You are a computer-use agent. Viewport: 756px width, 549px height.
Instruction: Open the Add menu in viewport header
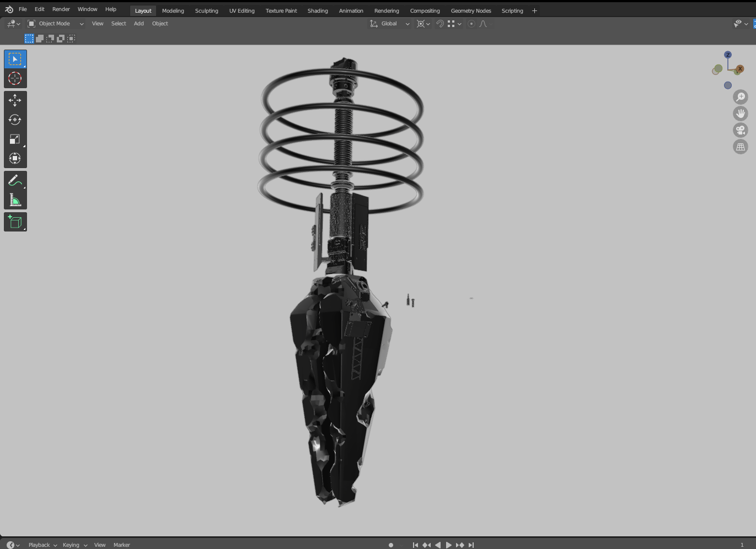click(x=139, y=24)
